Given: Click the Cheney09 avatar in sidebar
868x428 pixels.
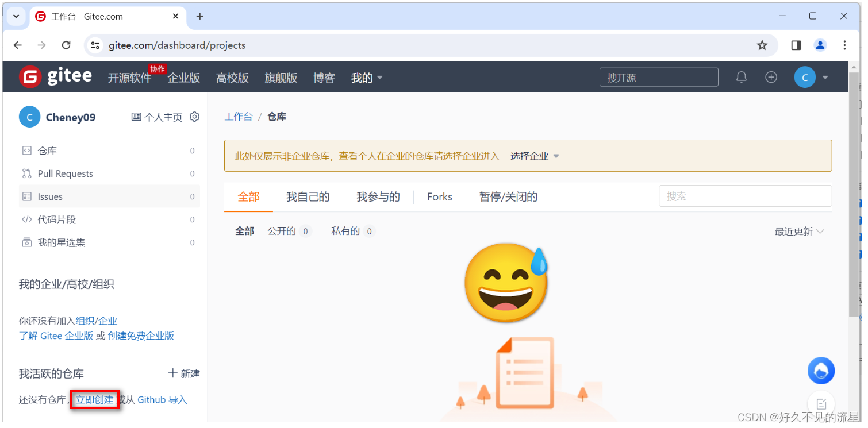Looking at the screenshot, I should pos(29,117).
